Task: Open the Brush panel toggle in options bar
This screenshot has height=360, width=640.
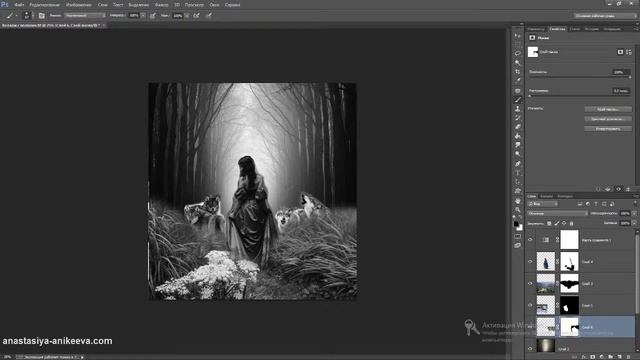Action: coord(41,16)
